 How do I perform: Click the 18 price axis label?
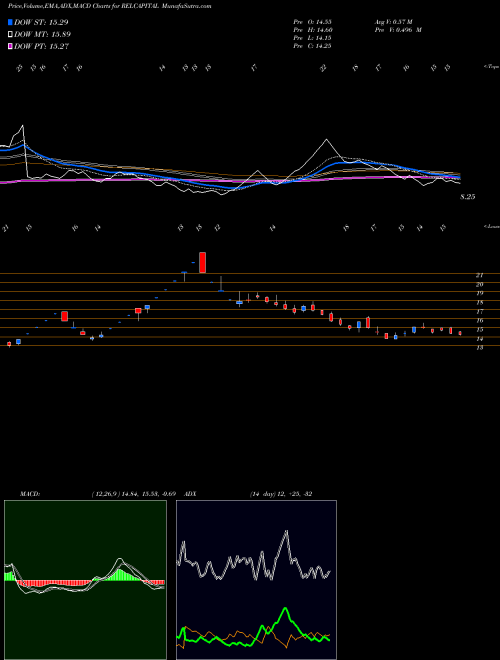(x=479, y=303)
